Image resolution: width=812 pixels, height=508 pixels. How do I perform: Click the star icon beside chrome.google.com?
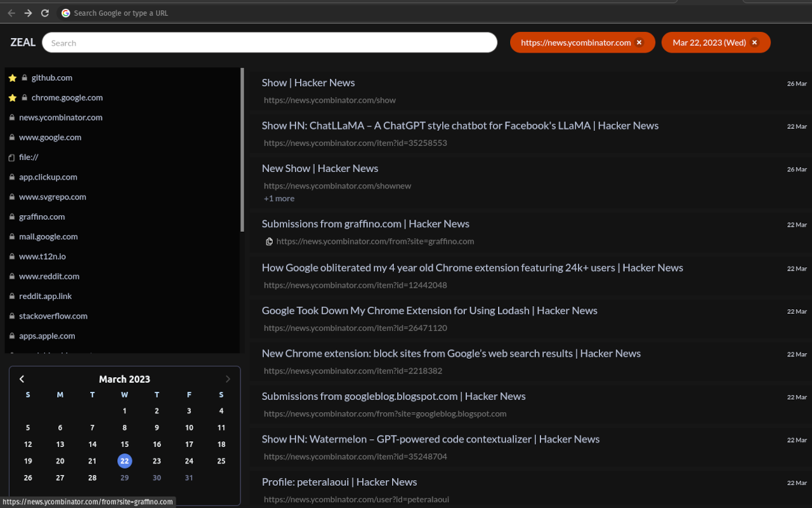(x=12, y=98)
